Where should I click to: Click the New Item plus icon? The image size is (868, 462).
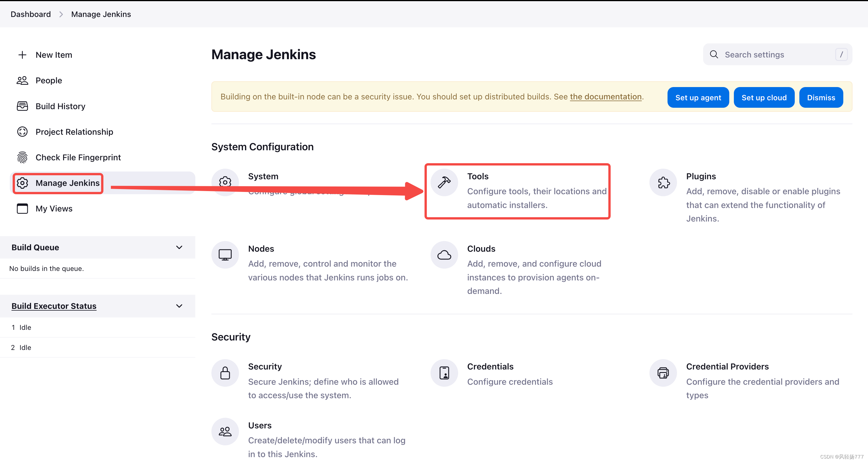coord(22,55)
